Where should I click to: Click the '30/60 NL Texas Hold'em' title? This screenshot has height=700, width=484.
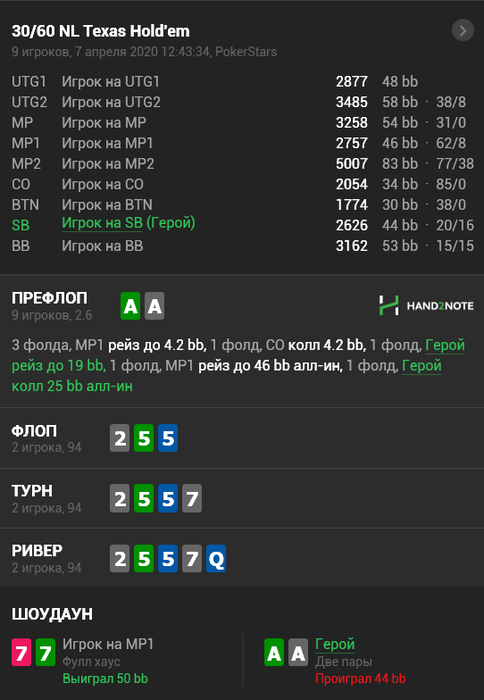tap(100, 31)
